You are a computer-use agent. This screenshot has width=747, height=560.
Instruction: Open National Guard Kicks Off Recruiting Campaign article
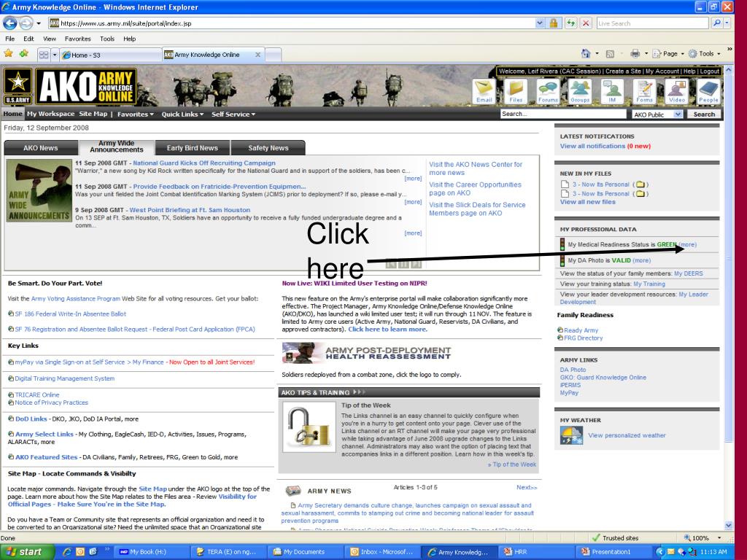(x=204, y=163)
